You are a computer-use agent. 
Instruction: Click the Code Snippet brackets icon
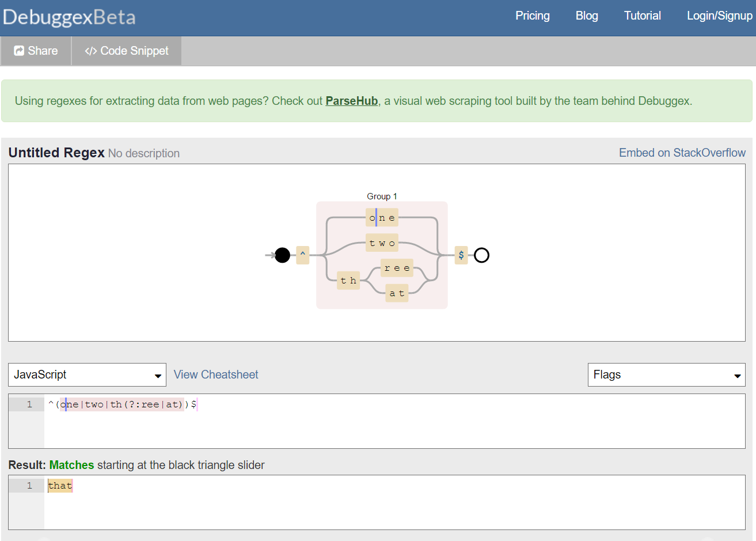point(90,51)
